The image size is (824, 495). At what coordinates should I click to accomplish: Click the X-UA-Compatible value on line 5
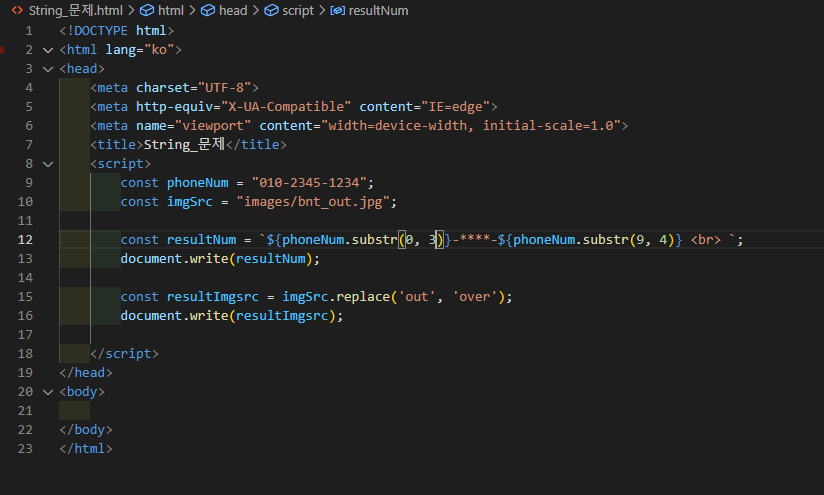point(286,107)
